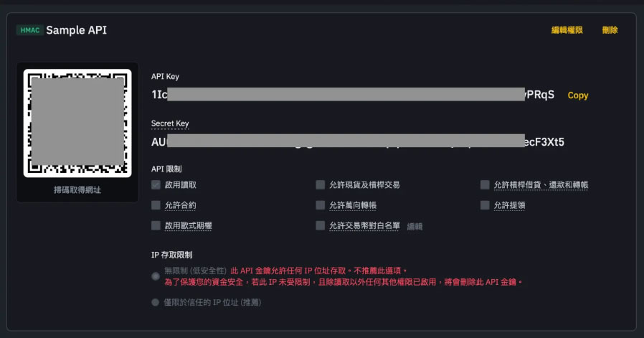
Task: Enable 允許槓桿借貸、還款和轉帳 checkbox
Action: [485, 184]
